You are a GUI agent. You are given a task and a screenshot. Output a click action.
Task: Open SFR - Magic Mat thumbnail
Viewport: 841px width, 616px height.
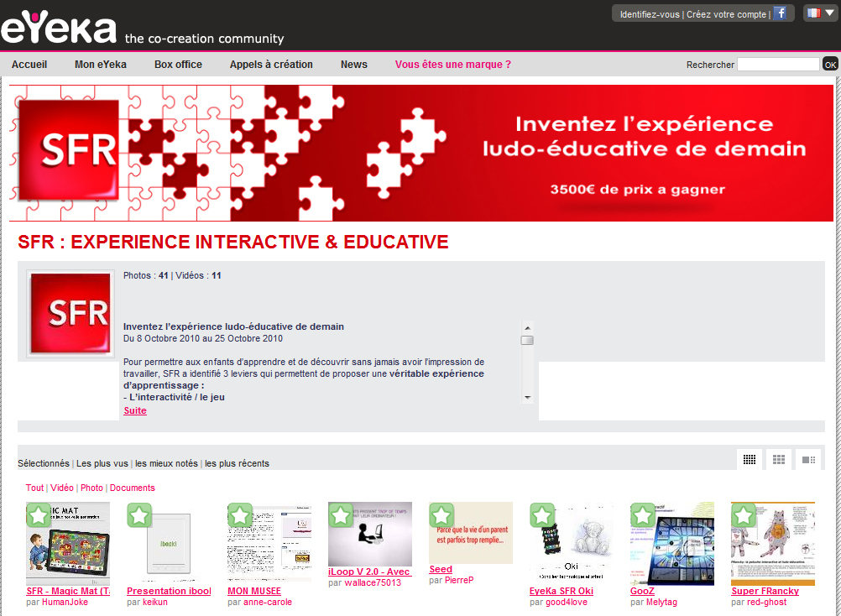click(x=68, y=544)
